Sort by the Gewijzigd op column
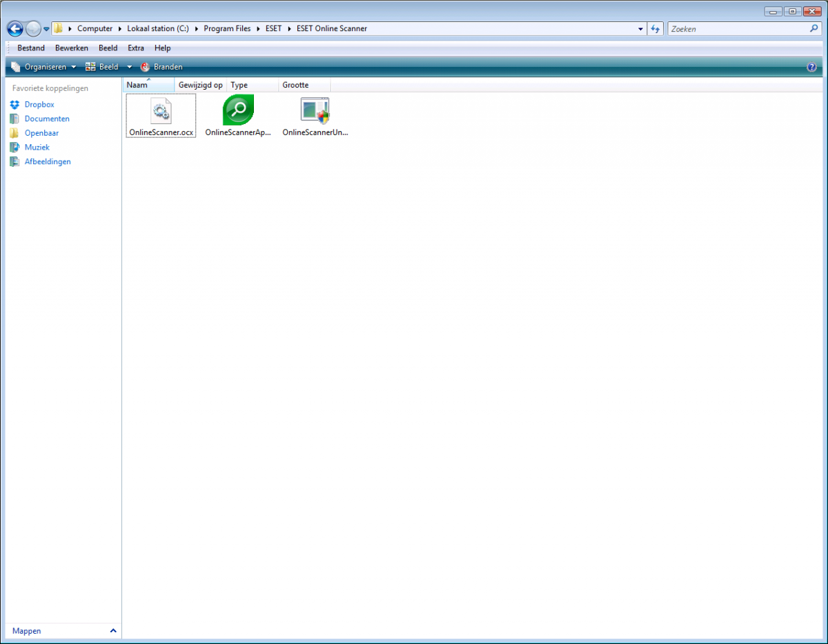 (x=201, y=85)
